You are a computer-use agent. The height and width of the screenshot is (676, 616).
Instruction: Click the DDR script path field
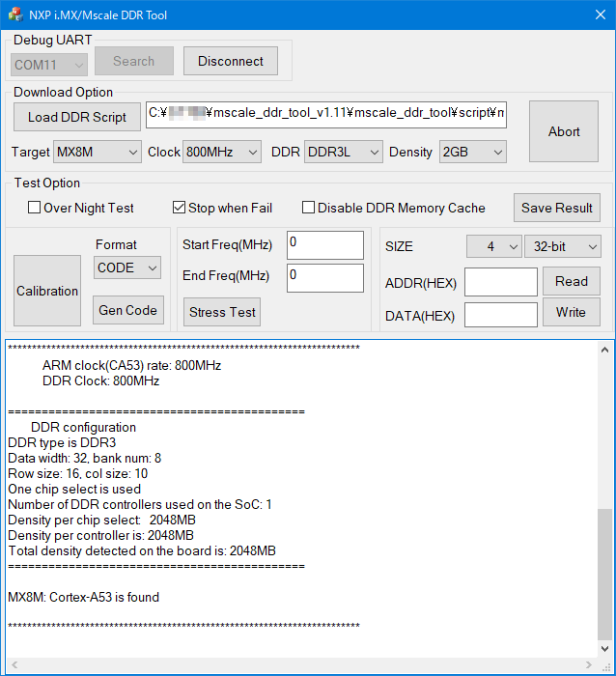(326, 115)
